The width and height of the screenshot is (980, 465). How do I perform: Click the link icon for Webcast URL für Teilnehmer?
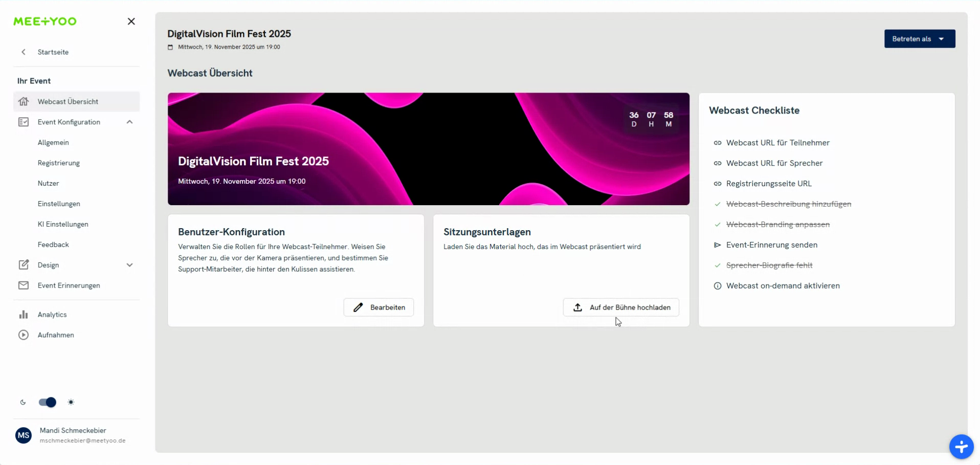[x=717, y=143]
